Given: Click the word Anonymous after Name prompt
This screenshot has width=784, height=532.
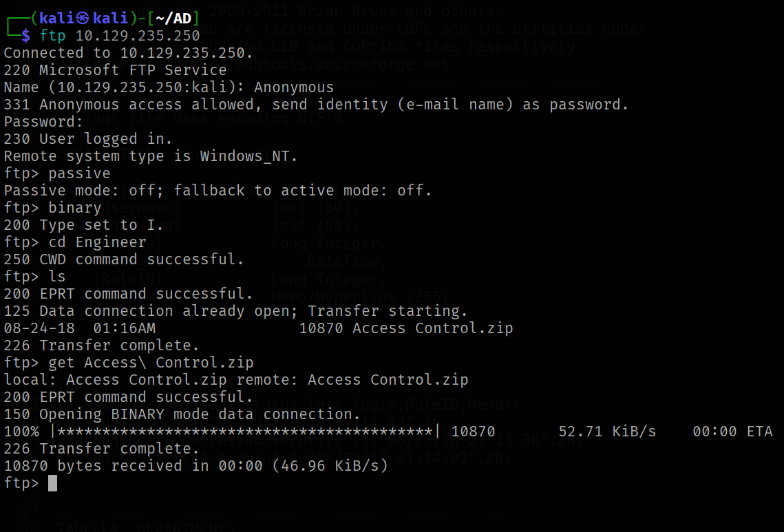Looking at the screenshot, I should click(294, 87).
